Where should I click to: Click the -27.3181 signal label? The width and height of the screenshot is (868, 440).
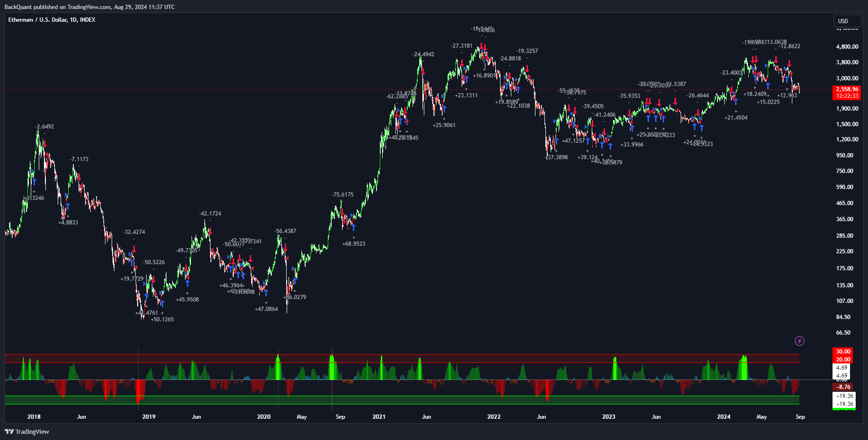462,46
